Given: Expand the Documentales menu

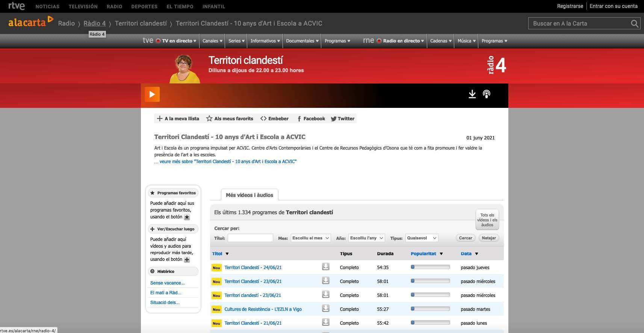Looking at the screenshot, I should click(x=302, y=41).
